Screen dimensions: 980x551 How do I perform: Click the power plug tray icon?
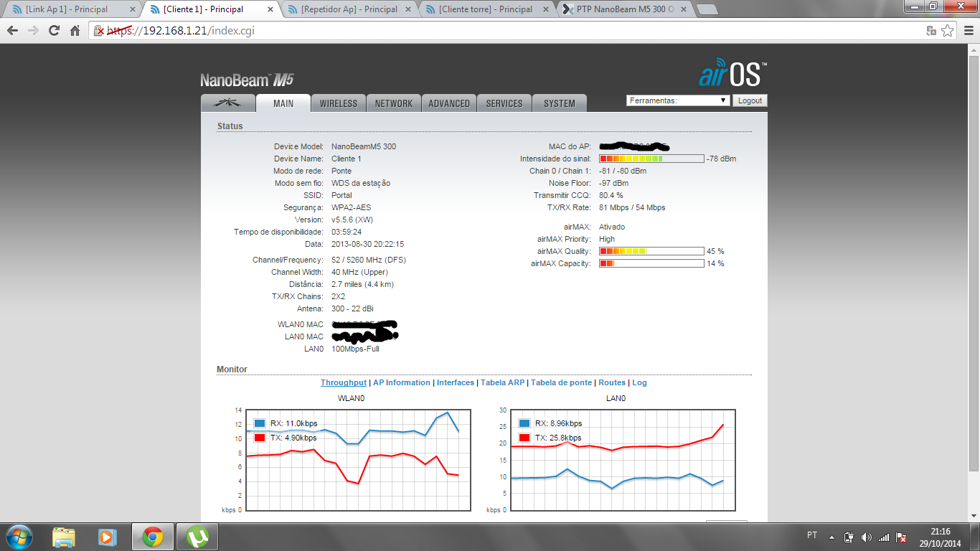(849, 537)
